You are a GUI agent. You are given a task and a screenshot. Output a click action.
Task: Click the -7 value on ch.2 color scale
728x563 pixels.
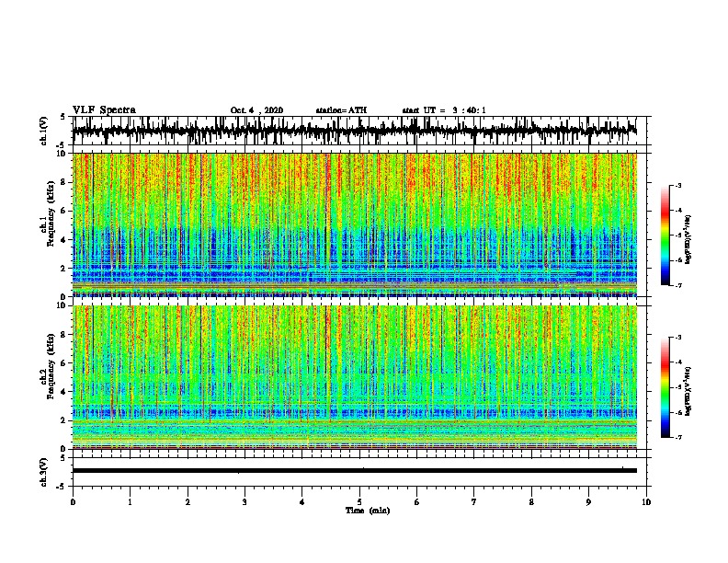click(678, 437)
